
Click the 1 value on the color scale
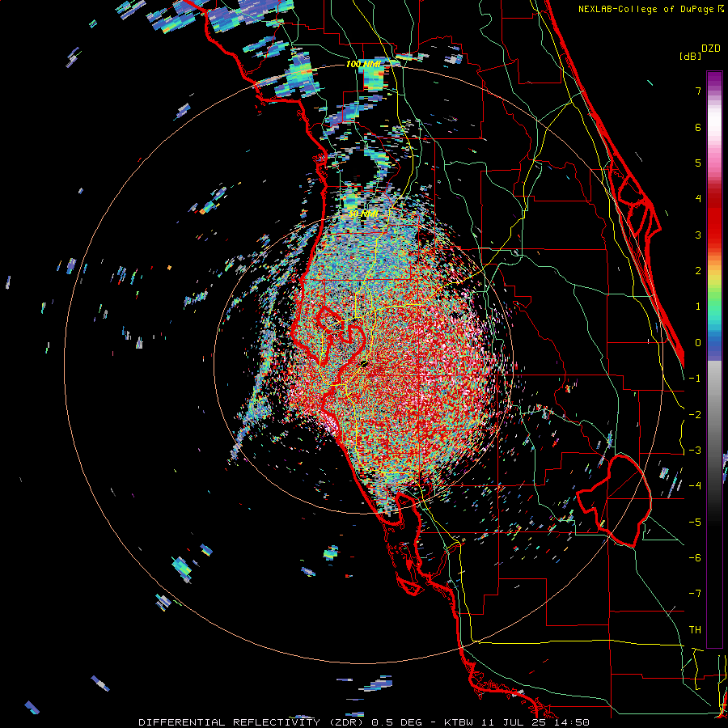(x=698, y=307)
